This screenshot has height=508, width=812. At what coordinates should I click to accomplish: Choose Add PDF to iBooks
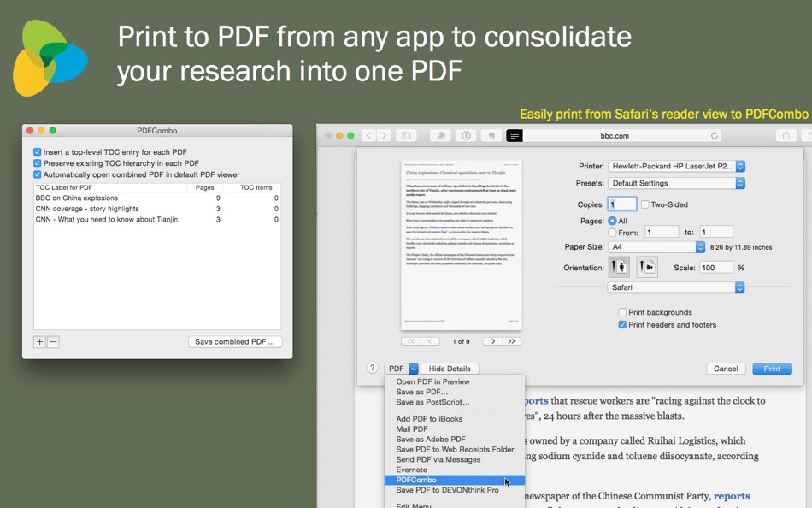point(429,419)
